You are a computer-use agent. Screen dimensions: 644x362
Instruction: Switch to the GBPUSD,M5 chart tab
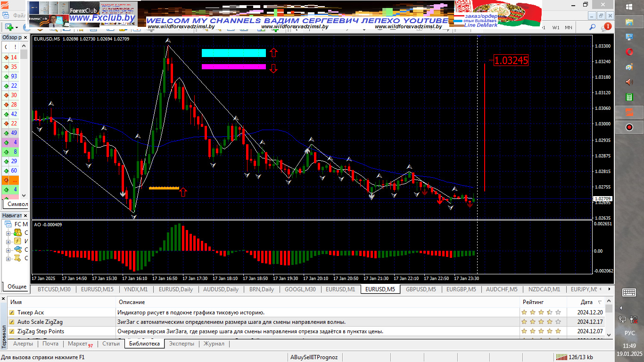pyautogui.click(x=421, y=289)
